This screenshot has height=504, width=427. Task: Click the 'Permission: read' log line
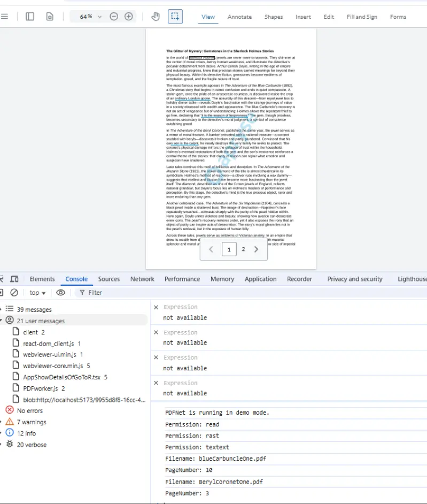coord(192,425)
